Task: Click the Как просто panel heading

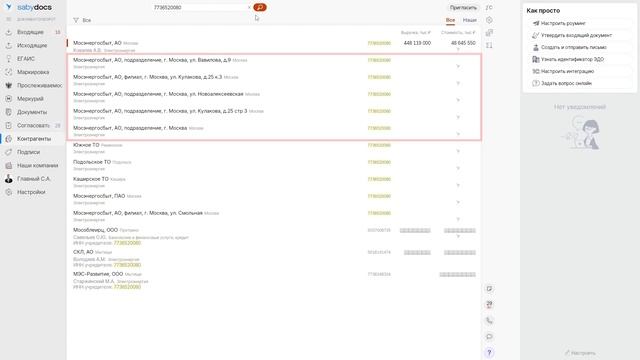Action: (543, 11)
